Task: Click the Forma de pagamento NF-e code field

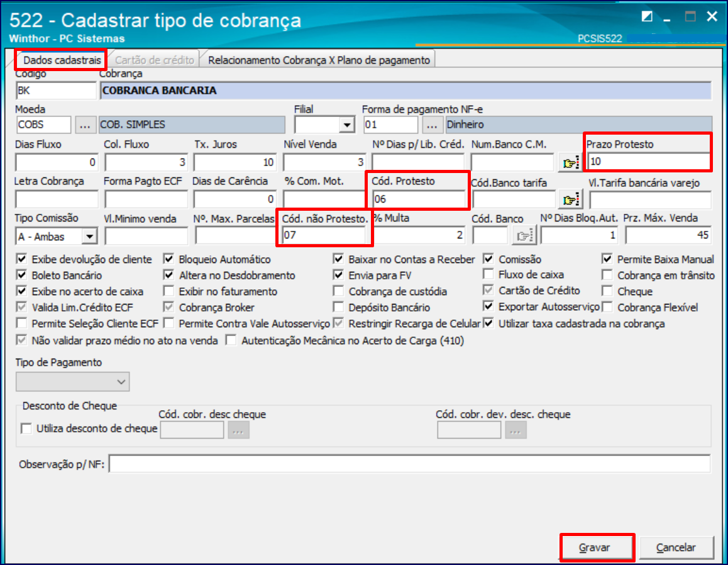Action: pyautogui.click(x=390, y=125)
